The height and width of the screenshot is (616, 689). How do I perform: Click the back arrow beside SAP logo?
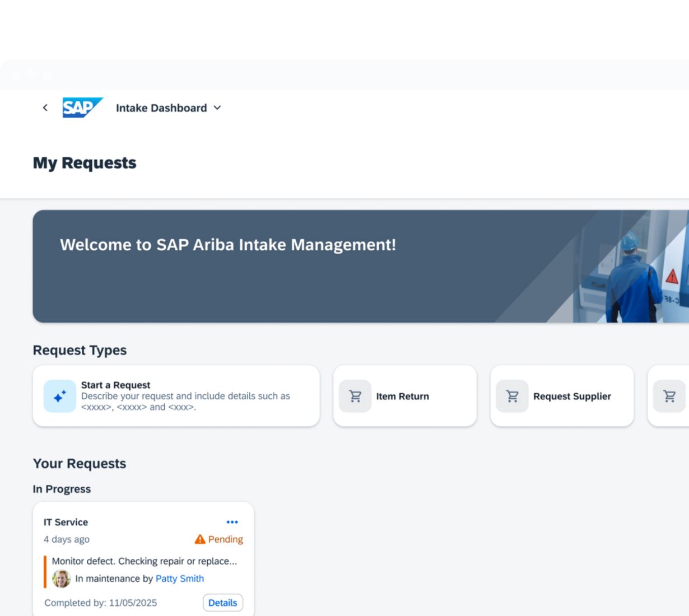45,108
